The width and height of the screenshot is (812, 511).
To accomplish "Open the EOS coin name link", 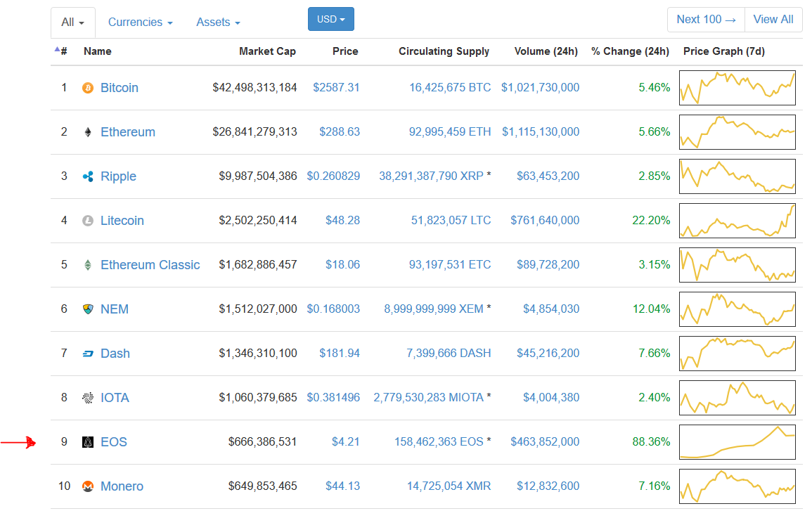I will coord(114,442).
